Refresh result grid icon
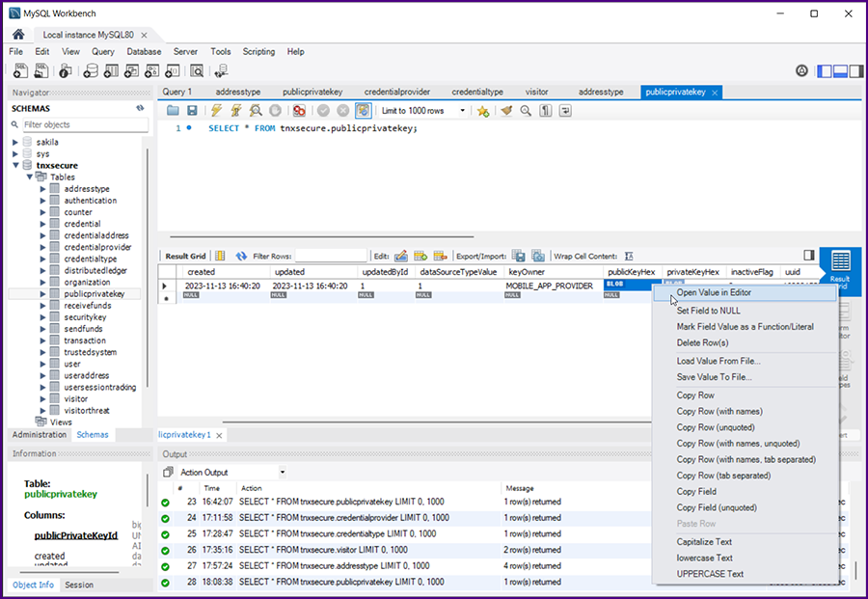The width and height of the screenshot is (868, 599). click(x=241, y=256)
